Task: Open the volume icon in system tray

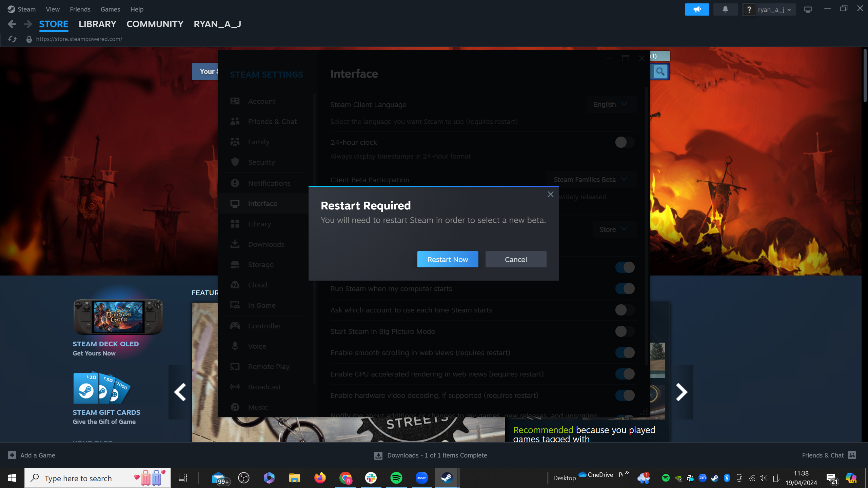Action: point(763,478)
